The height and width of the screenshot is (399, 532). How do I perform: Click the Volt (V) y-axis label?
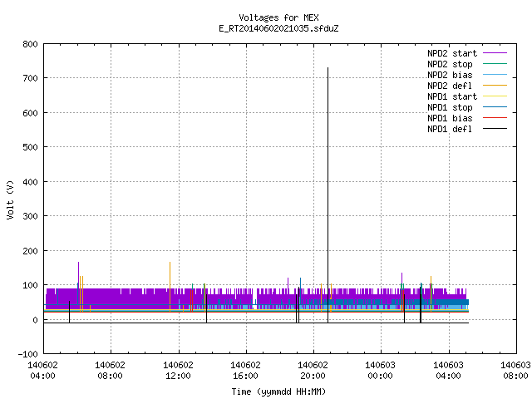(11, 200)
